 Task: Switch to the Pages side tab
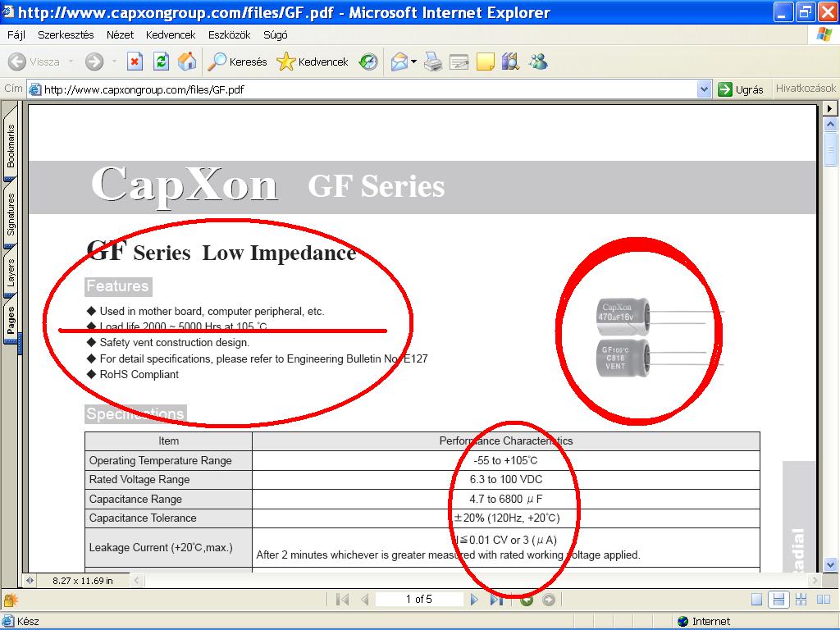click(x=11, y=321)
